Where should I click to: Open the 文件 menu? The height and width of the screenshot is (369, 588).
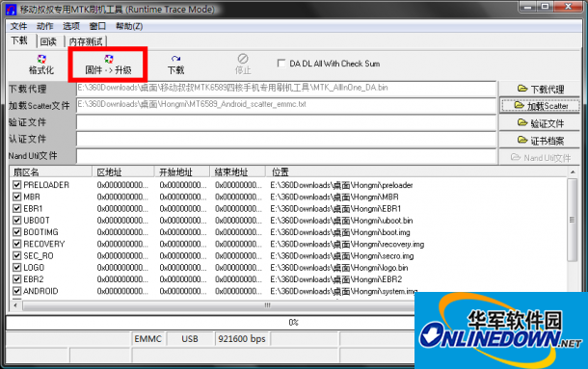pyautogui.click(x=18, y=26)
